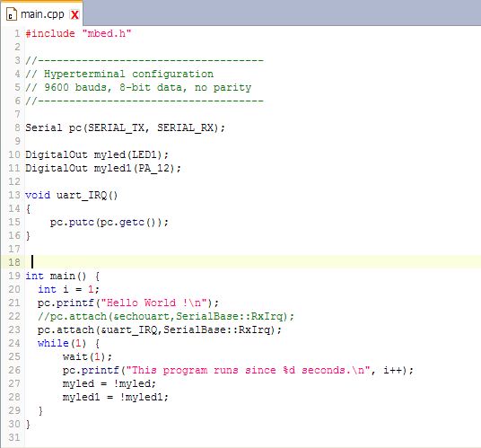481x448 pixels.
Task: Click the while(1) loop keyword
Action: point(53,343)
